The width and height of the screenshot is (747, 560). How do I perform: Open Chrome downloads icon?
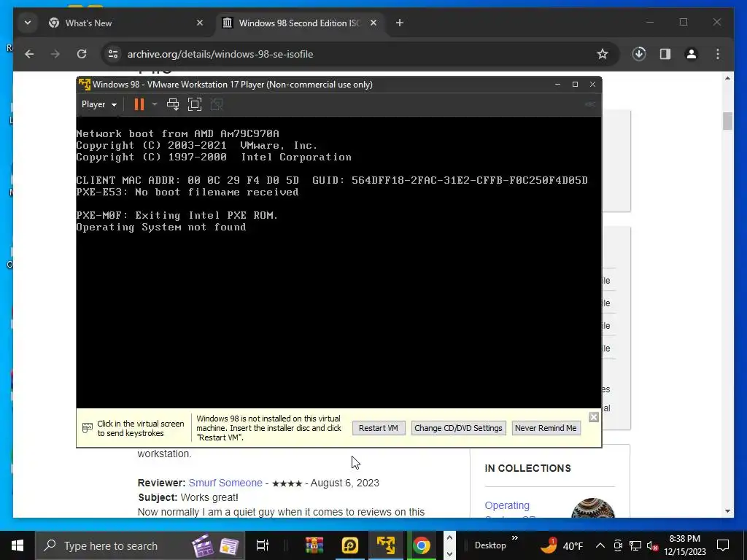tap(639, 54)
